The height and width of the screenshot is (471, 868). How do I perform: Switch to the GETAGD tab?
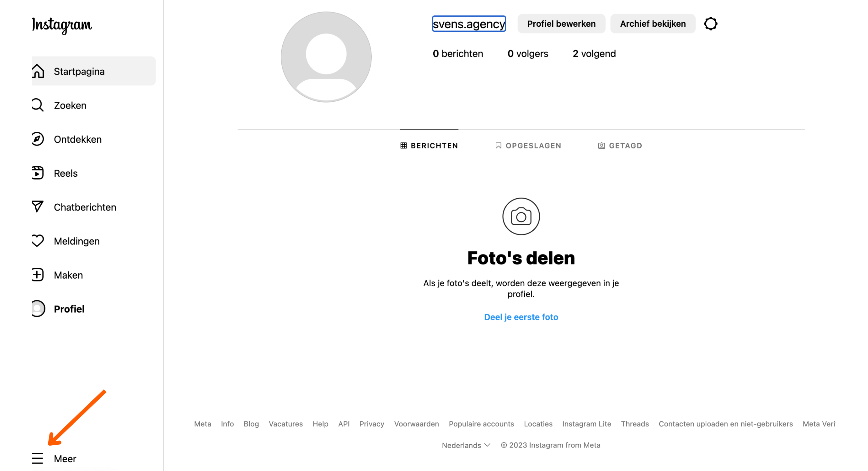620,146
